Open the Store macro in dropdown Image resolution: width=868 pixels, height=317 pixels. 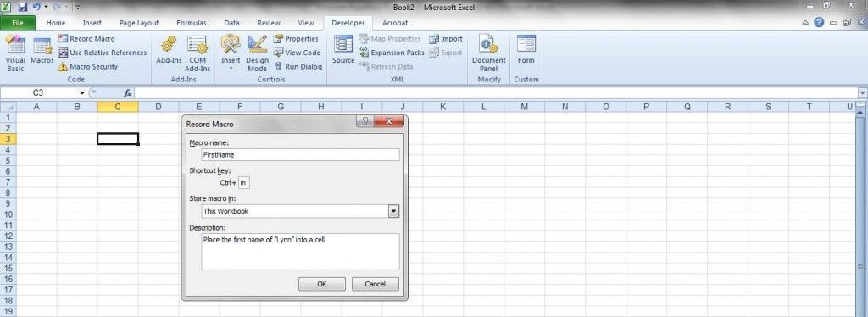pyautogui.click(x=393, y=211)
